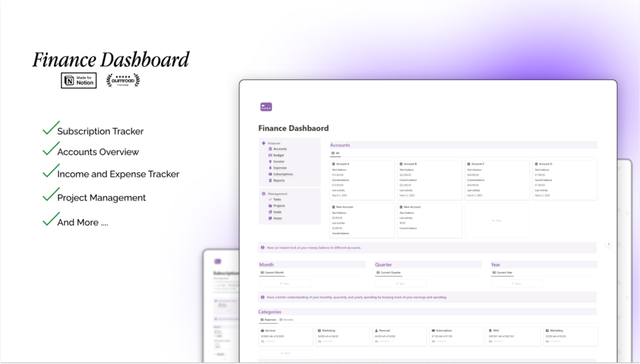Open Expenses via sidebar down-arrow icon
The height and width of the screenshot is (364, 640).
[270, 168]
